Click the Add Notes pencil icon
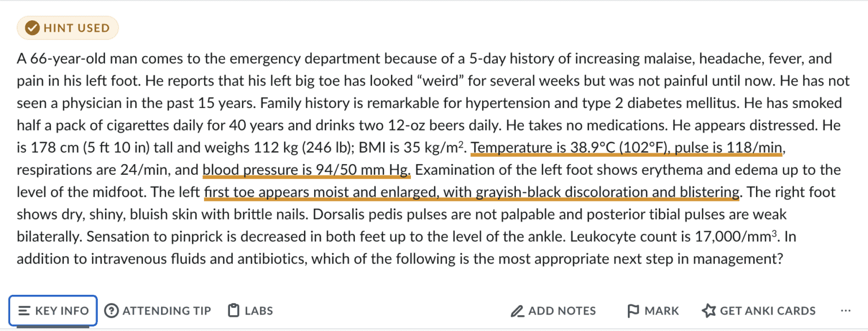Screen dimensions: 868x331 click(517, 310)
